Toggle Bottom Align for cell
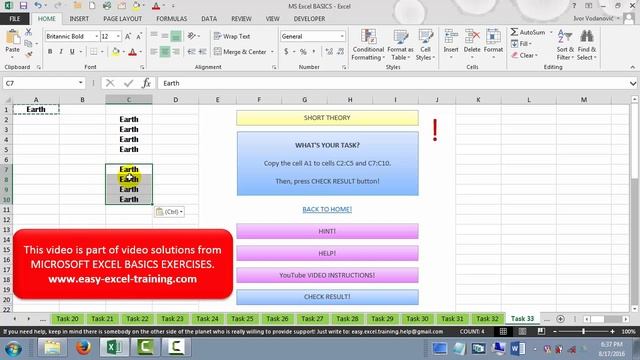The image size is (640, 360). [x=176, y=36]
